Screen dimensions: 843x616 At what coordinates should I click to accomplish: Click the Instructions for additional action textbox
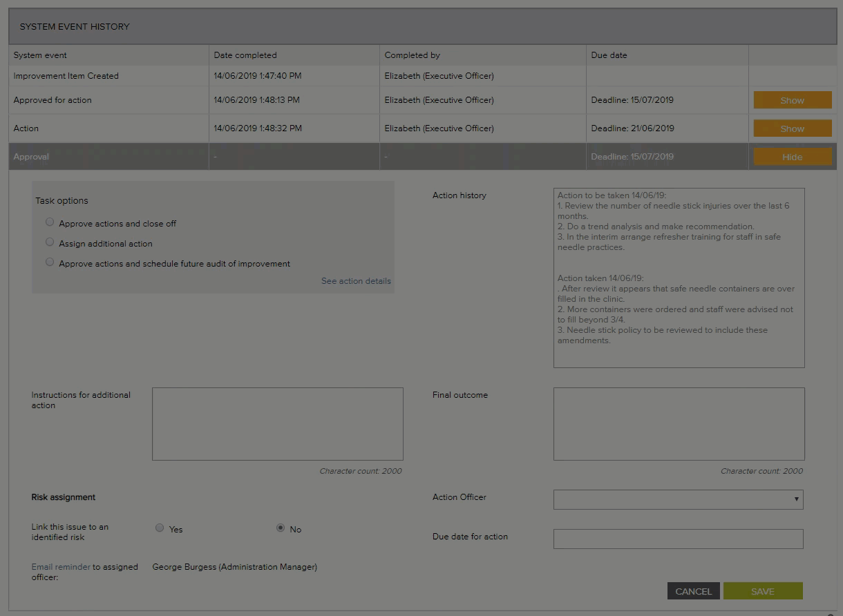pyautogui.click(x=277, y=423)
